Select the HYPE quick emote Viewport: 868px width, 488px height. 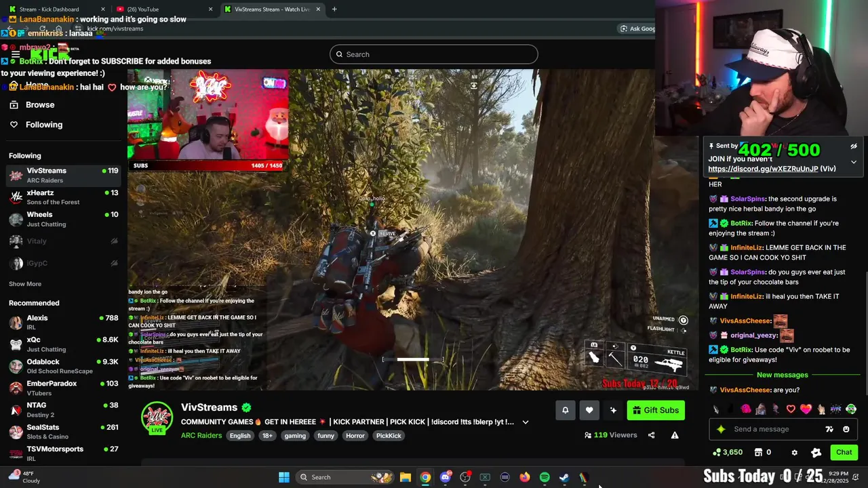pyautogui.click(x=835, y=409)
